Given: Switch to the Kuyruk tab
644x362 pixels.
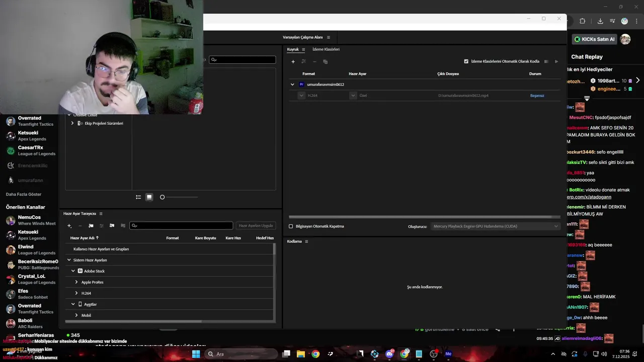Looking at the screenshot, I should tap(293, 49).
